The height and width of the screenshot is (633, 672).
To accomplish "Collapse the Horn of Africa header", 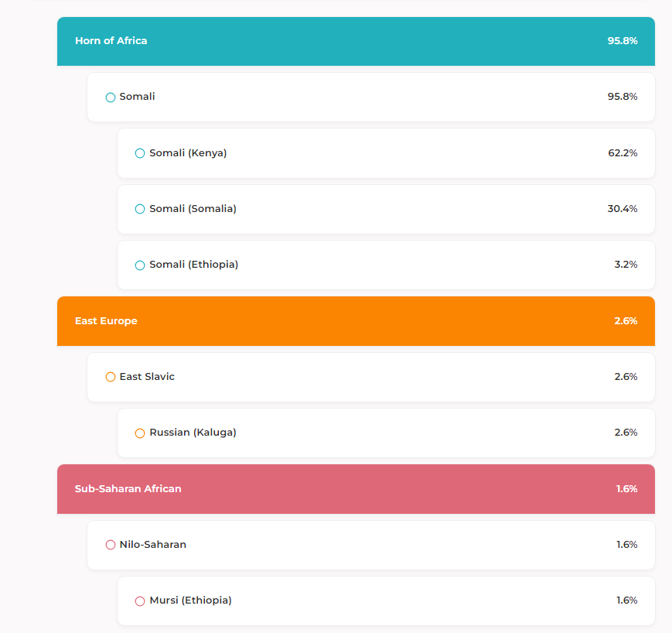I will tap(356, 41).
